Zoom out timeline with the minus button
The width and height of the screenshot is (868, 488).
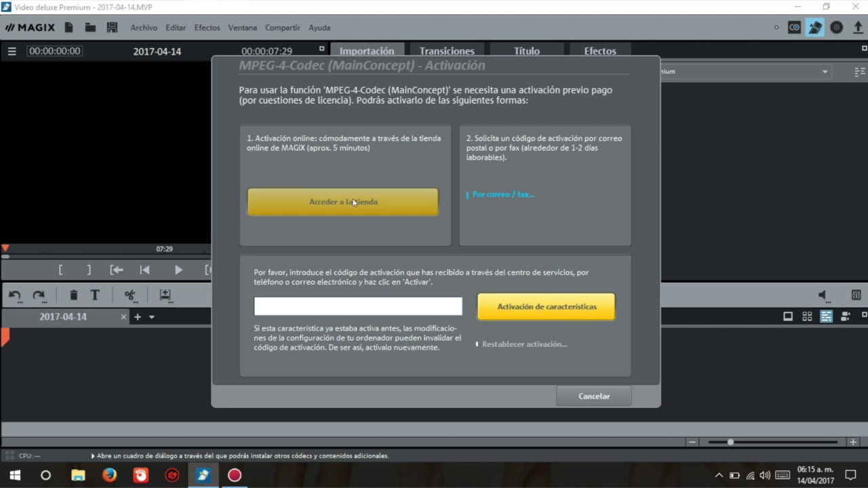[692, 442]
